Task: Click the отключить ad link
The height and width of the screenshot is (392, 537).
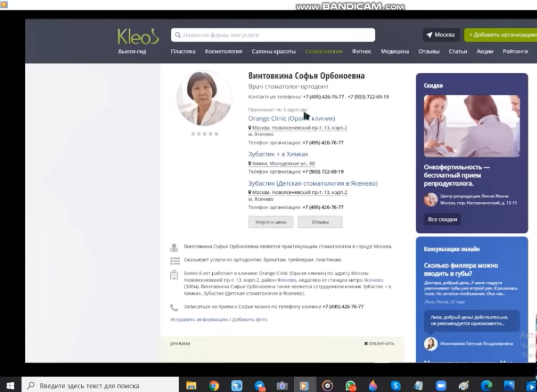Action: [x=381, y=344]
